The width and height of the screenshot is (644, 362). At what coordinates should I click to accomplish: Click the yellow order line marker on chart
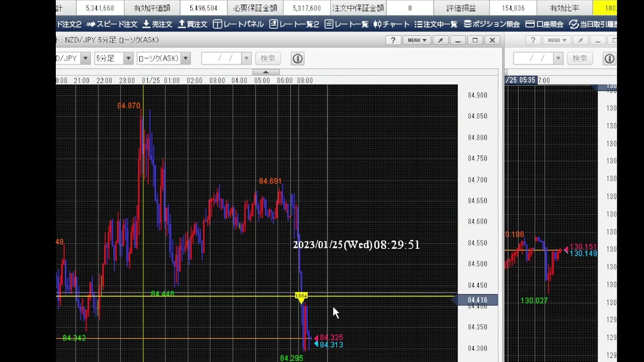coord(301,296)
